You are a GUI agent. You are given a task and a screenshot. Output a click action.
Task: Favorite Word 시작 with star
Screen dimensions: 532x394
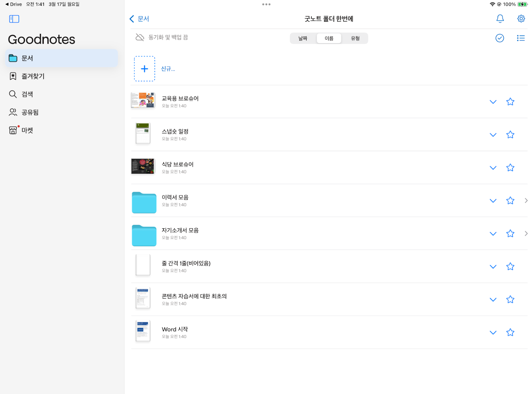click(x=510, y=332)
